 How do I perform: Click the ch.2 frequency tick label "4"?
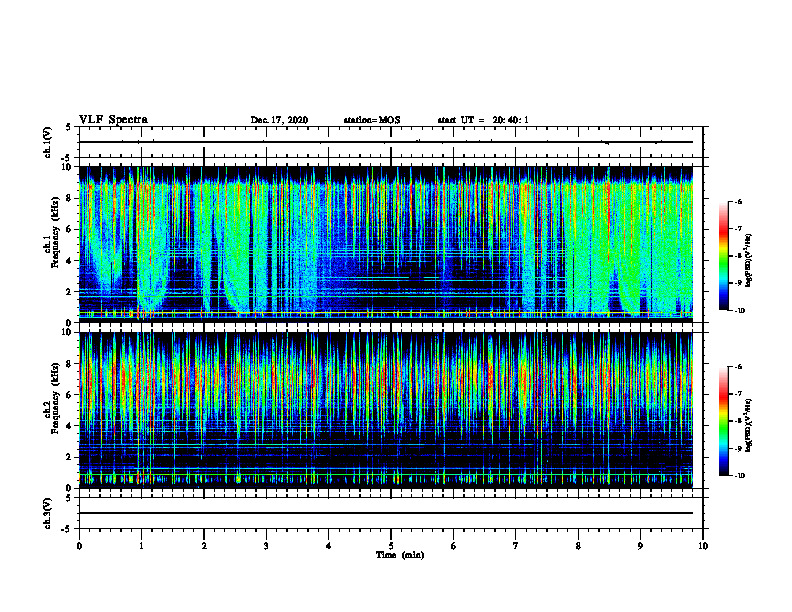tap(70, 426)
